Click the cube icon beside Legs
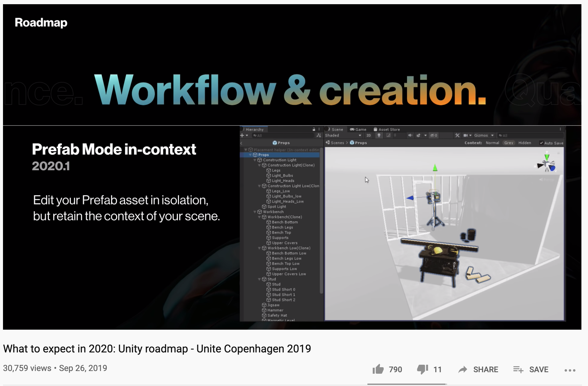Viewport: 588px width, 386px height. pyautogui.click(x=269, y=170)
